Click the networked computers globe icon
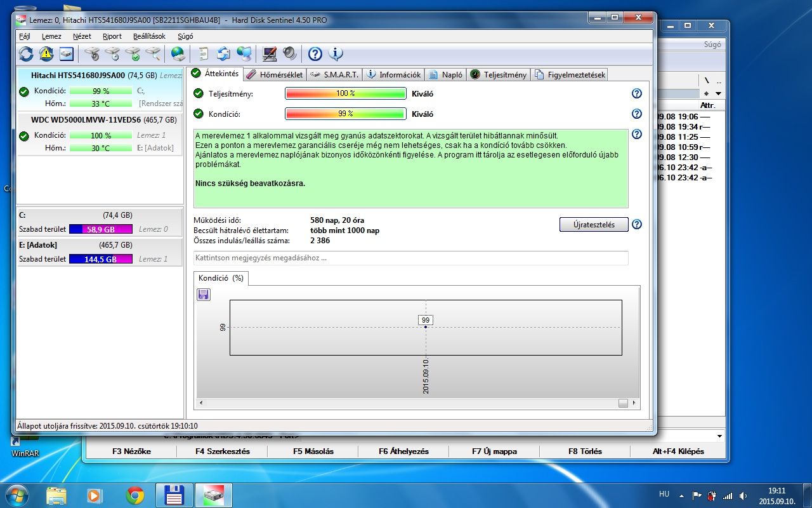 [244, 54]
